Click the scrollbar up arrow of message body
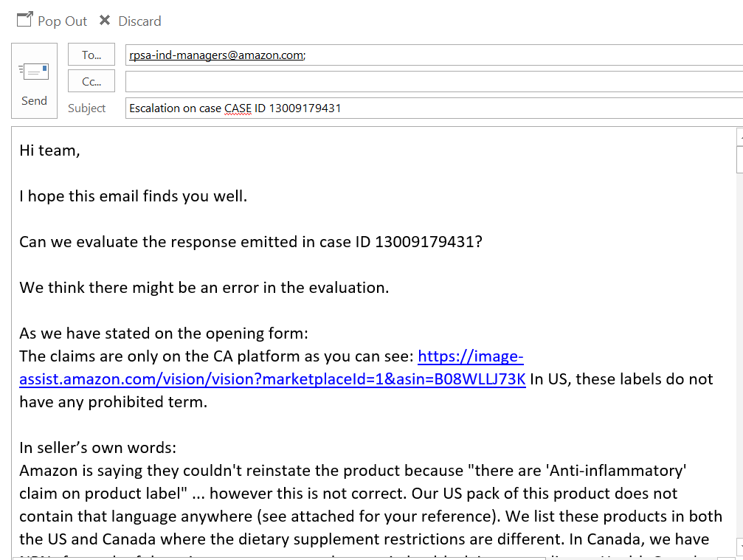The width and height of the screenshot is (743, 560). [740, 136]
